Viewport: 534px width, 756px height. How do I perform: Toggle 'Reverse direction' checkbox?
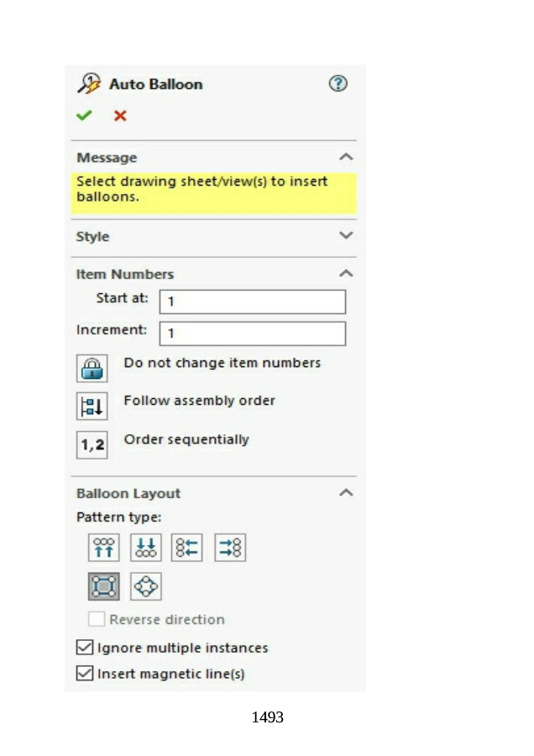[97, 620]
